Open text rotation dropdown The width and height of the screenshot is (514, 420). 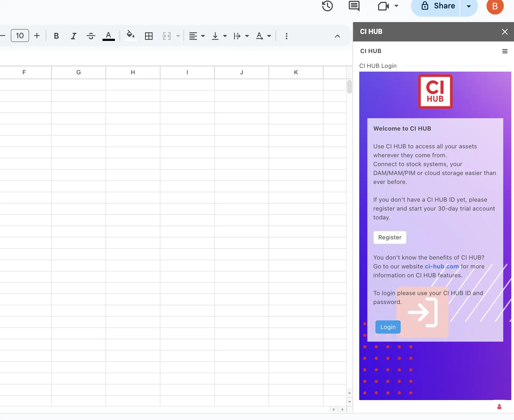(263, 36)
